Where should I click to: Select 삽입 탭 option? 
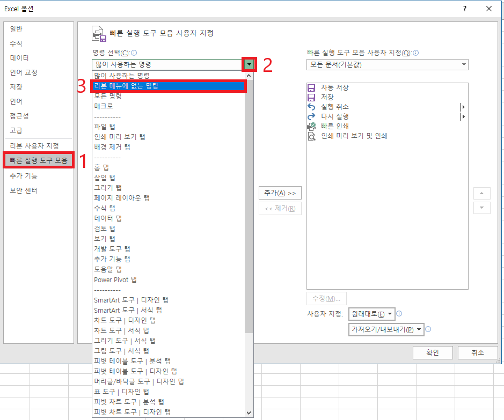[169, 178]
